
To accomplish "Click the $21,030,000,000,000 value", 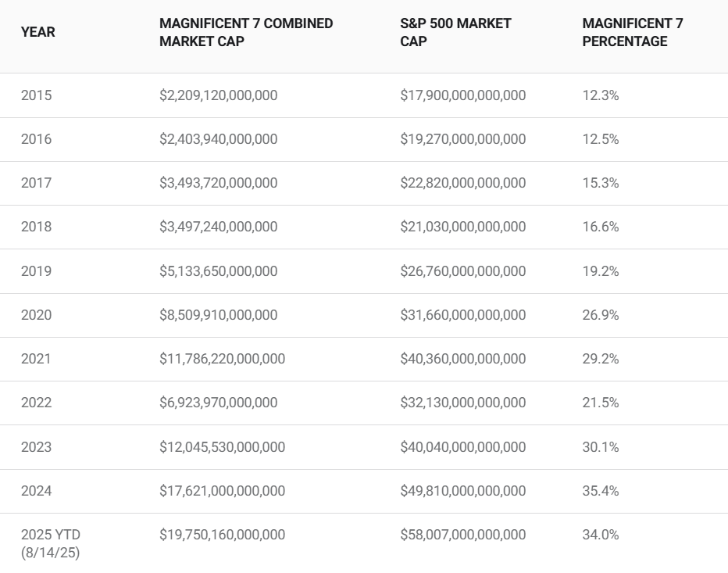I will pos(463,227).
